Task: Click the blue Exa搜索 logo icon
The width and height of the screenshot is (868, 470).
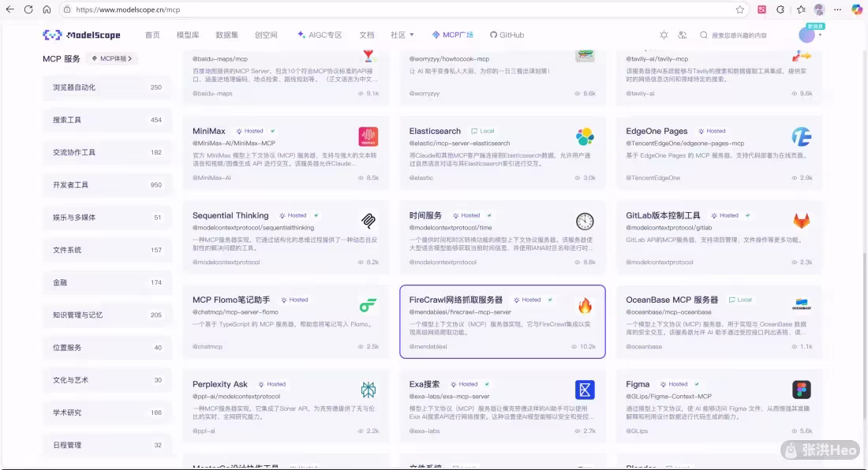Action: [585, 390]
